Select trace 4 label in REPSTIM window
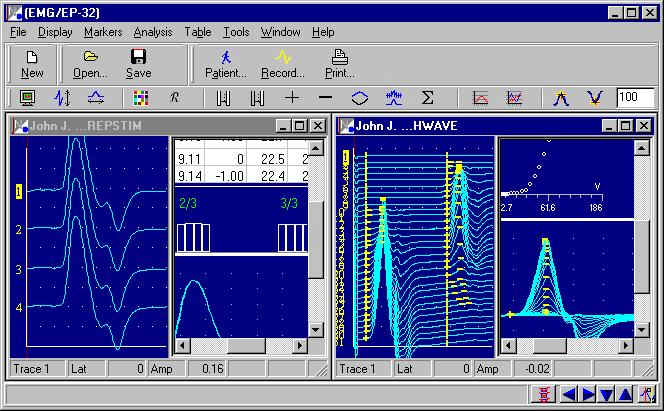The image size is (664, 411). [19, 307]
